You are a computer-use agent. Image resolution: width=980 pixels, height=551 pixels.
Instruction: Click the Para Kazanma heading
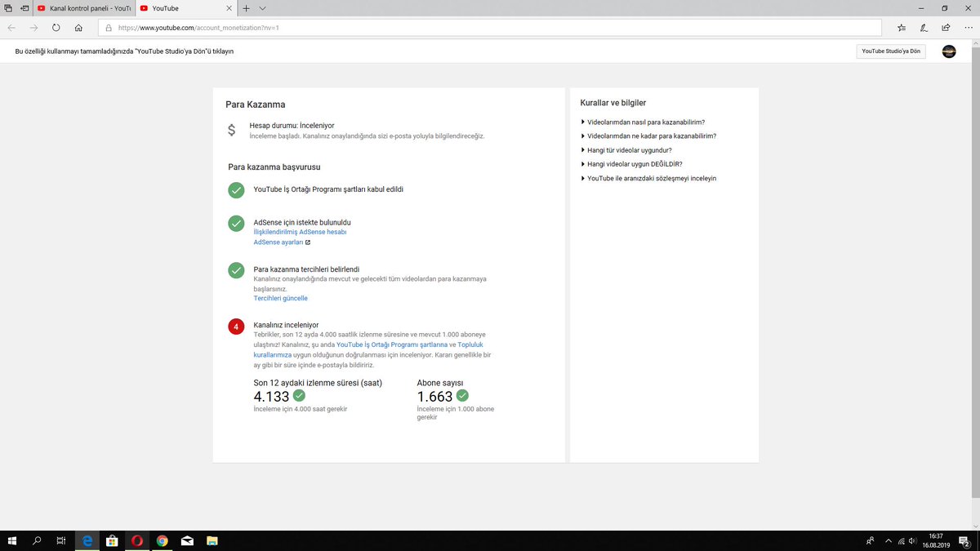point(256,104)
